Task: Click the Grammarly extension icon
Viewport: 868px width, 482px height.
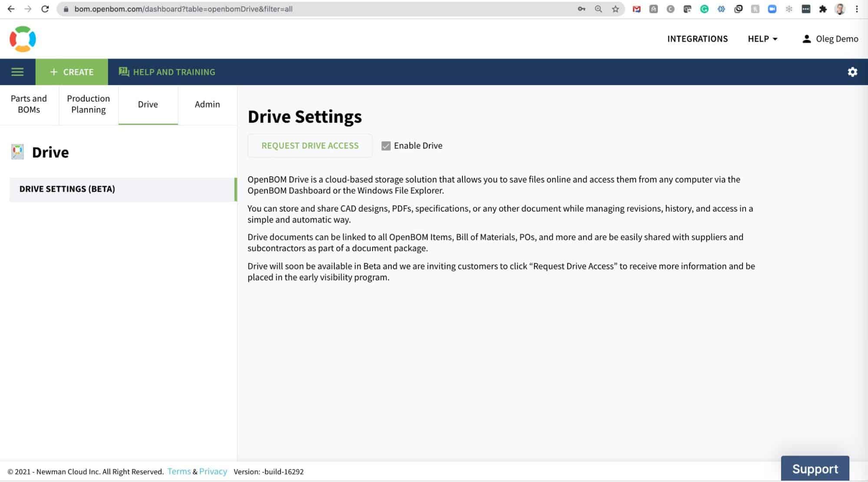Action: [704, 9]
